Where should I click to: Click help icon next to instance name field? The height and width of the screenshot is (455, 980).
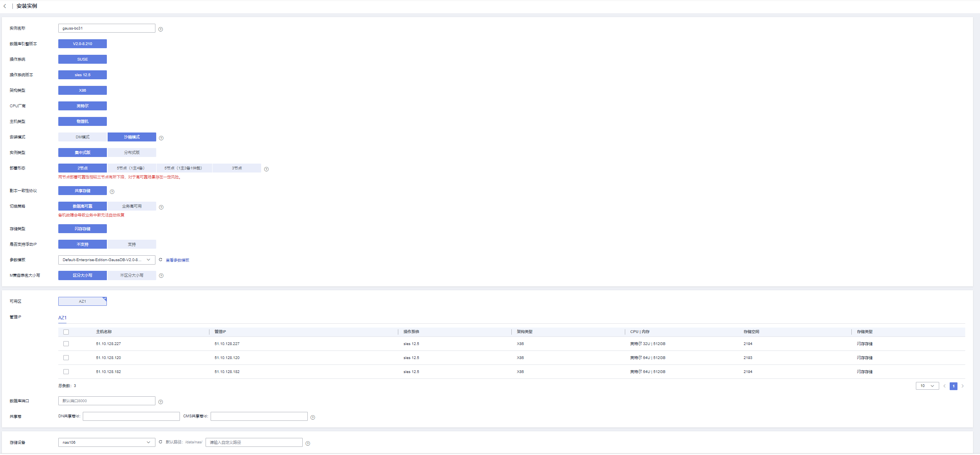(x=160, y=29)
